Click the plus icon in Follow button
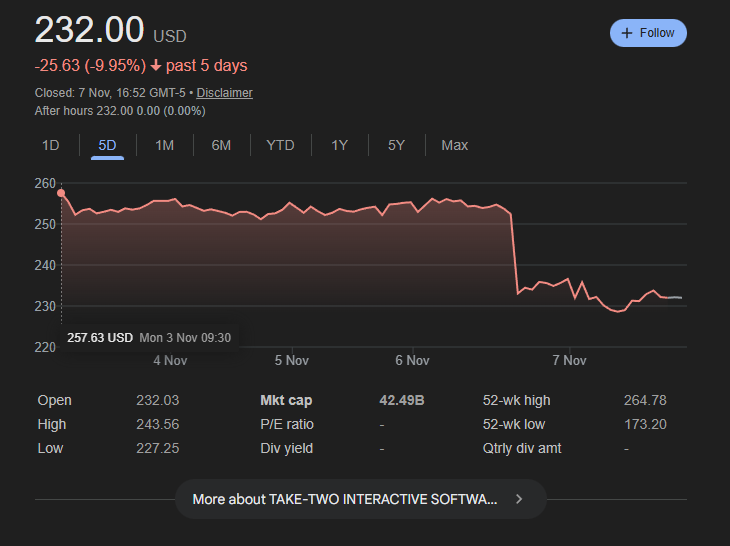This screenshot has width=730, height=546. 627,33
